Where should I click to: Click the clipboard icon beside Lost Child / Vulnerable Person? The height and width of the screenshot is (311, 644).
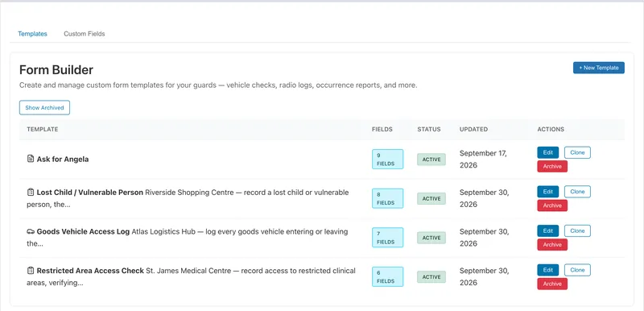[x=31, y=192]
